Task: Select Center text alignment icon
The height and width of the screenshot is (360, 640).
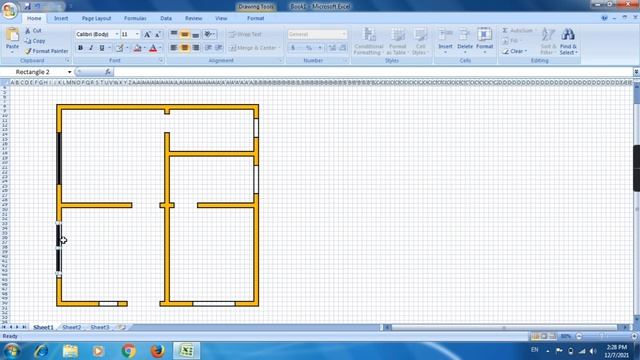Action: click(x=185, y=48)
